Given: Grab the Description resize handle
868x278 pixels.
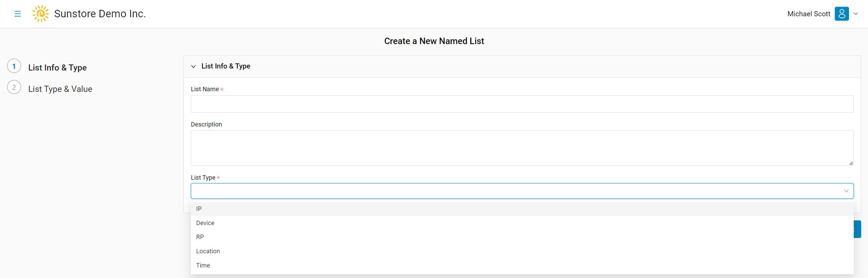Looking at the screenshot, I should 851,163.
